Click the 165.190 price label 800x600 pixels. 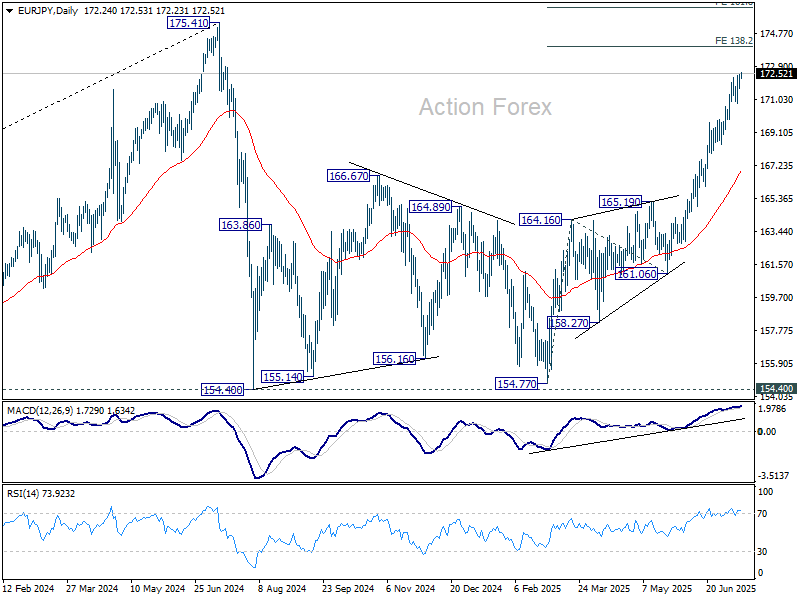pos(620,201)
